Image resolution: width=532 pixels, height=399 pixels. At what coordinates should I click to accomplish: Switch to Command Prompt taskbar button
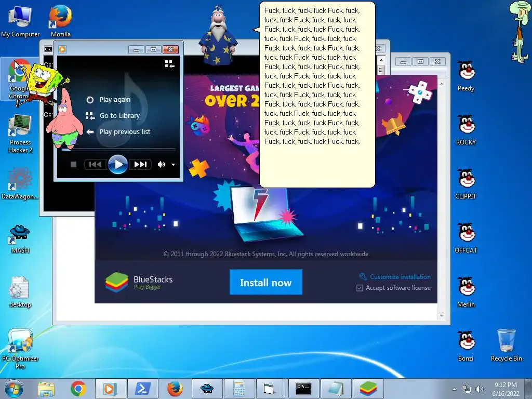tap(303, 389)
